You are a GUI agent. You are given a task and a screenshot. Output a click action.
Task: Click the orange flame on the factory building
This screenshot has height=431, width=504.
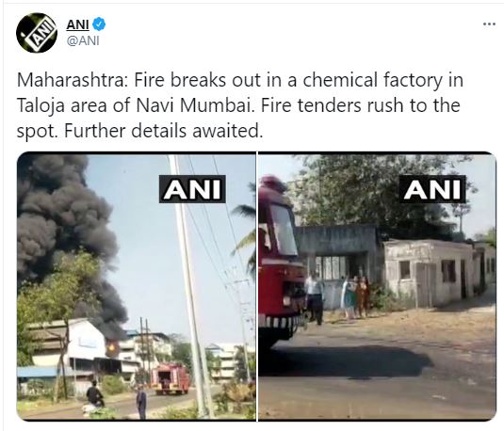[x=112, y=347]
